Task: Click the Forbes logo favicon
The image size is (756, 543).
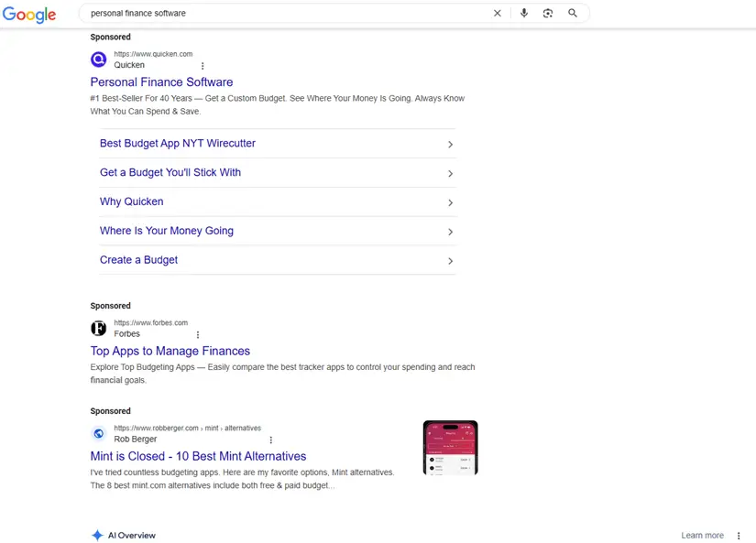Action: [x=99, y=328]
